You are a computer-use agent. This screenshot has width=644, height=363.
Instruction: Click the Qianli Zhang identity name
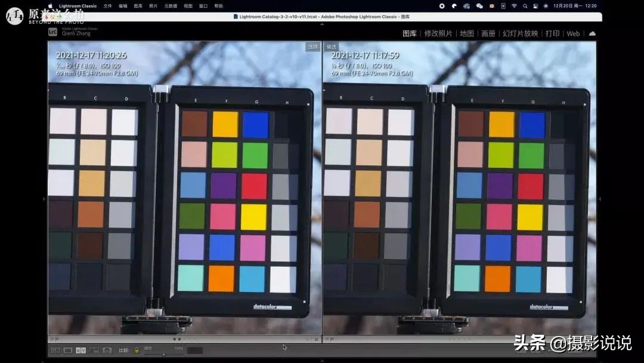76,33
